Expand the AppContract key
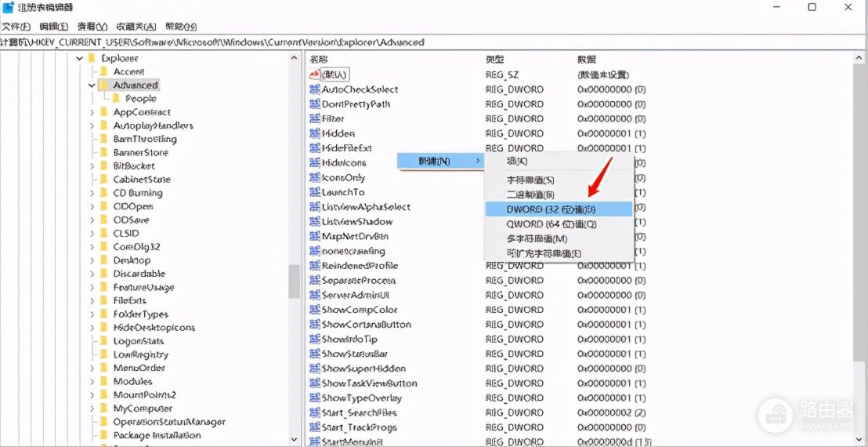 coord(92,112)
